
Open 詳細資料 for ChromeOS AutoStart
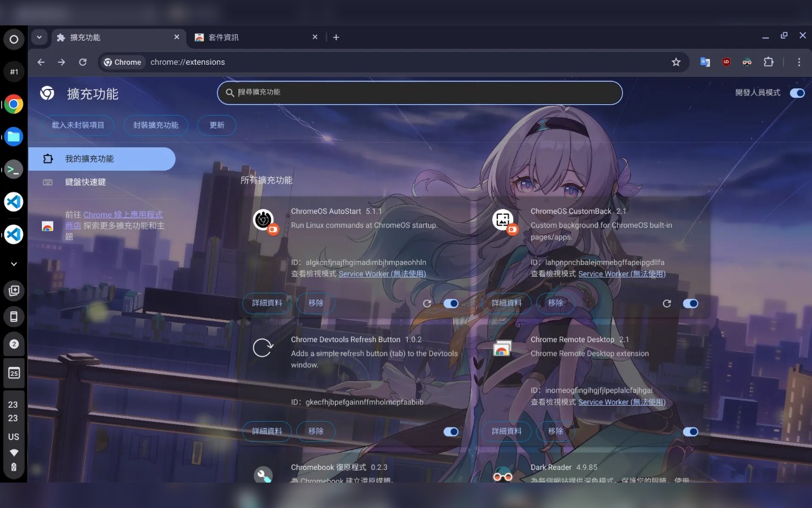click(x=267, y=304)
